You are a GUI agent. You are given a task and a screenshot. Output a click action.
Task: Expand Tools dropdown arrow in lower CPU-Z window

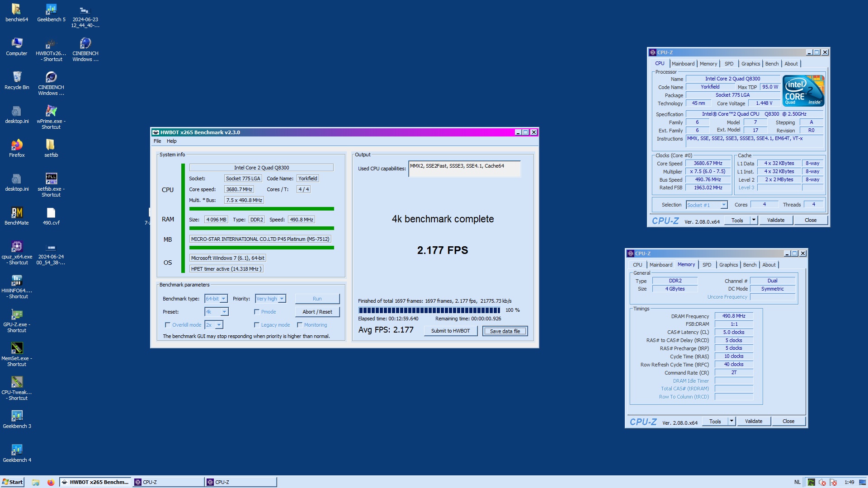pyautogui.click(x=731, y=421)
